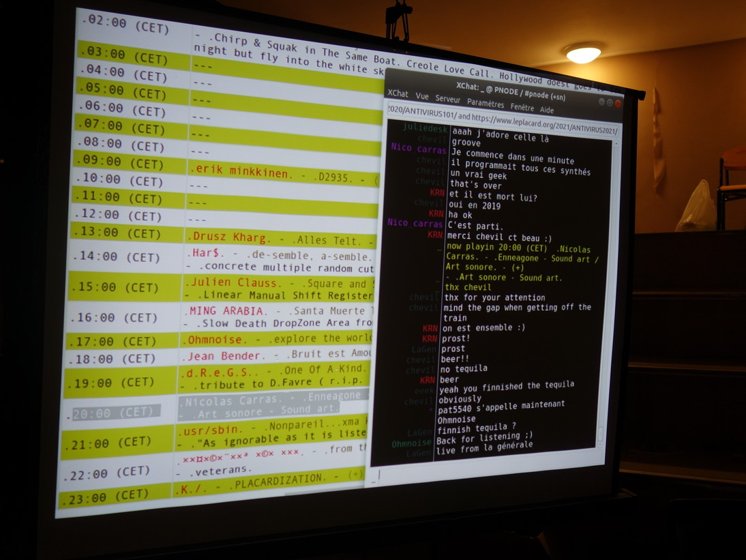746x560 pixels.
Task: Open the Serveur menu
Action: click(x=447, y=100)
